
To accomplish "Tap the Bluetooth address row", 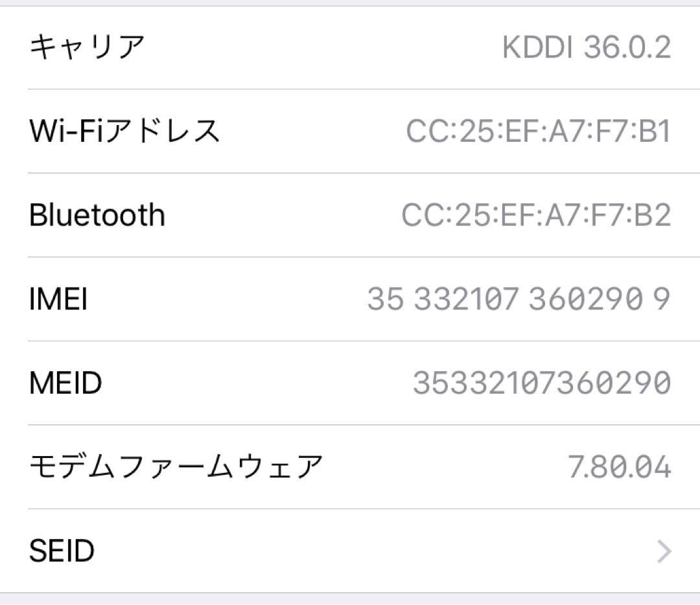I will [x=350, y=214].
